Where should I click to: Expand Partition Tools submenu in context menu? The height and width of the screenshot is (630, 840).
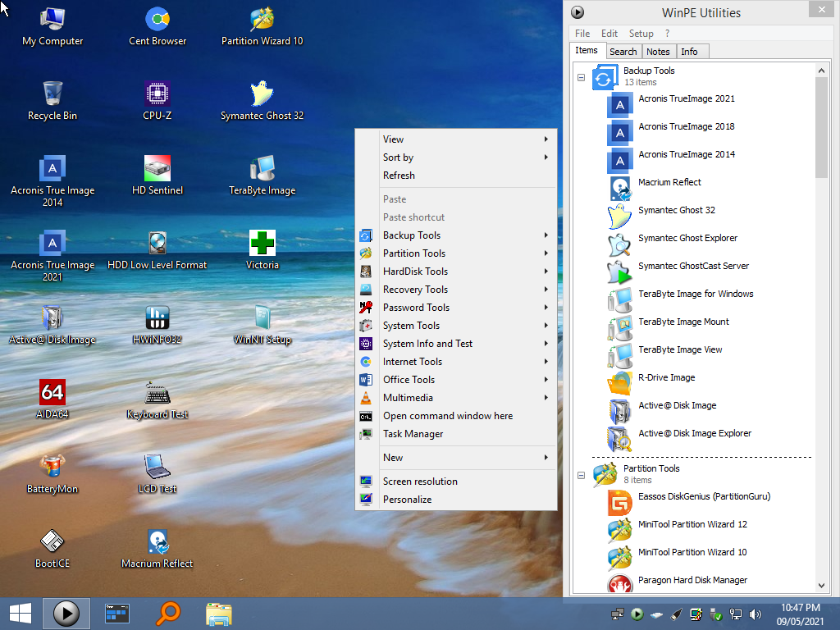(x=456, y=253)
